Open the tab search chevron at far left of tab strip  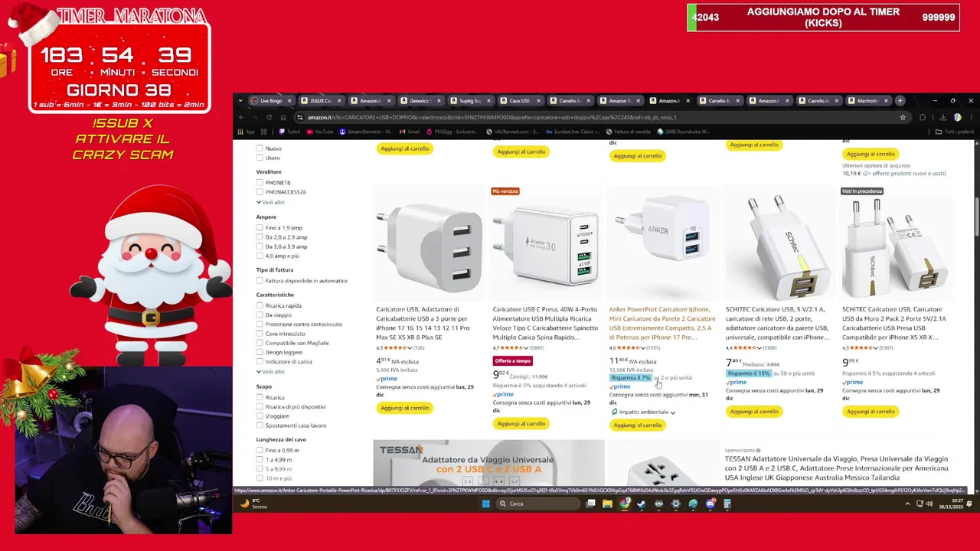(x=240, y=100)
